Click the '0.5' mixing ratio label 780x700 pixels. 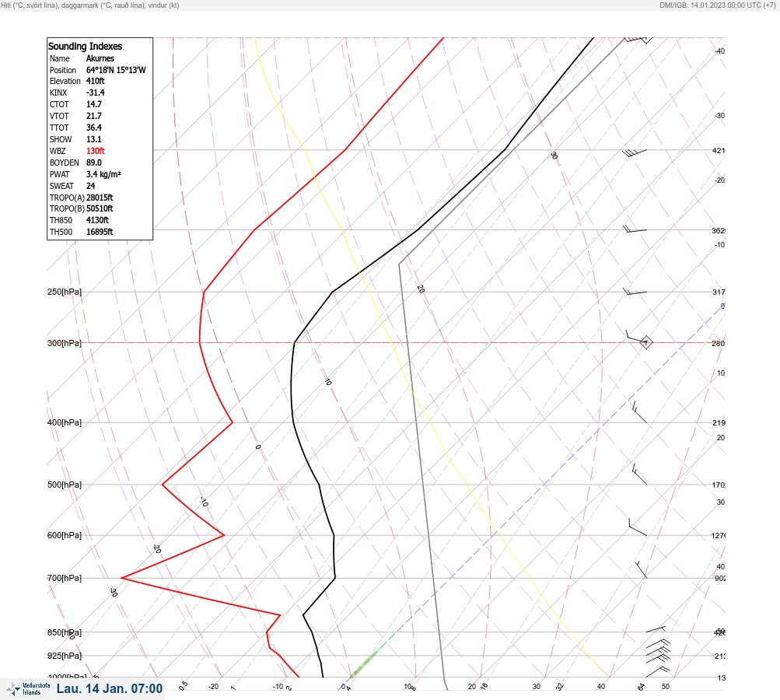coord(183,685)
